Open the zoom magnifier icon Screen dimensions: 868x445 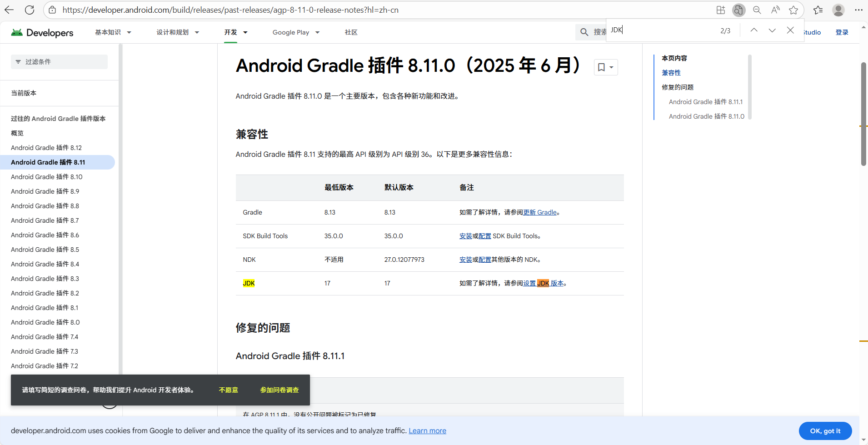tap(757, 10)
